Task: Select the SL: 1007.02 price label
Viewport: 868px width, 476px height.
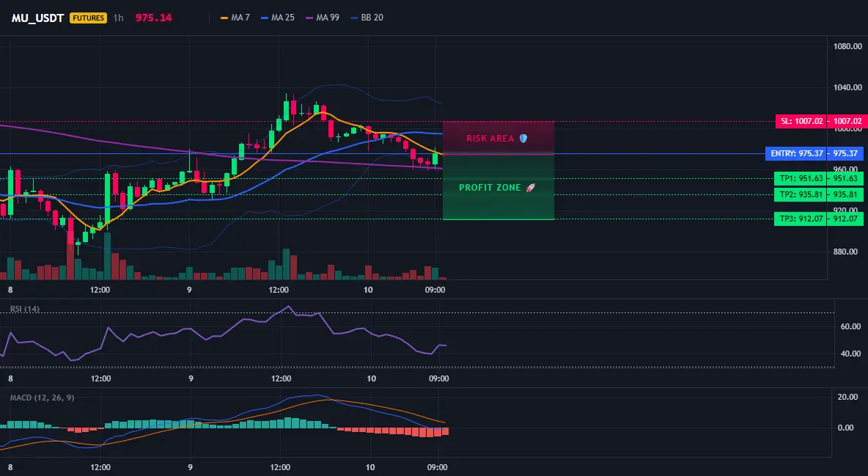Action: (820, 121)
